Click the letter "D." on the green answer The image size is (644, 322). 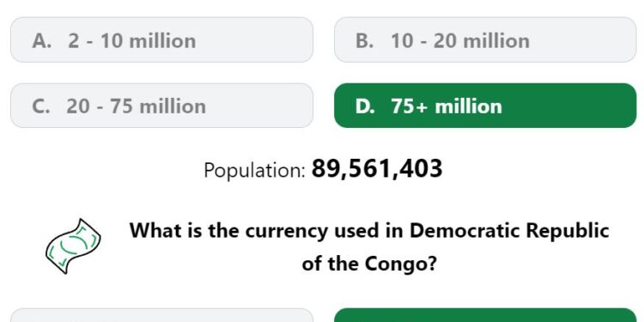click(x=365, y=106)
